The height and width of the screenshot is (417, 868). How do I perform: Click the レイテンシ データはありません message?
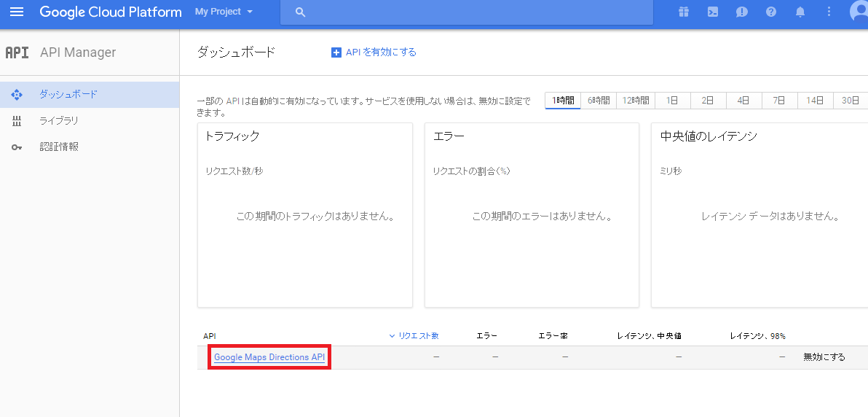click(770, 217)
